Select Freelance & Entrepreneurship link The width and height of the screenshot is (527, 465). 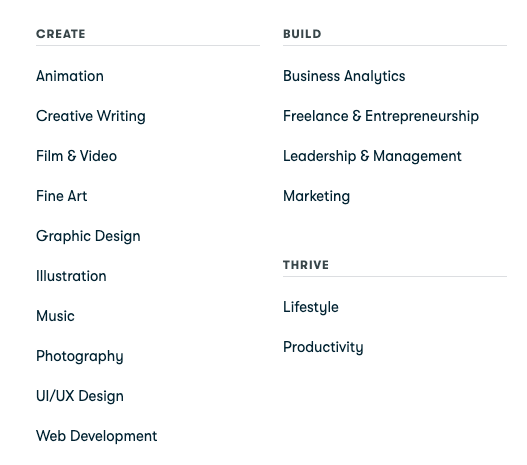[381, 116]
